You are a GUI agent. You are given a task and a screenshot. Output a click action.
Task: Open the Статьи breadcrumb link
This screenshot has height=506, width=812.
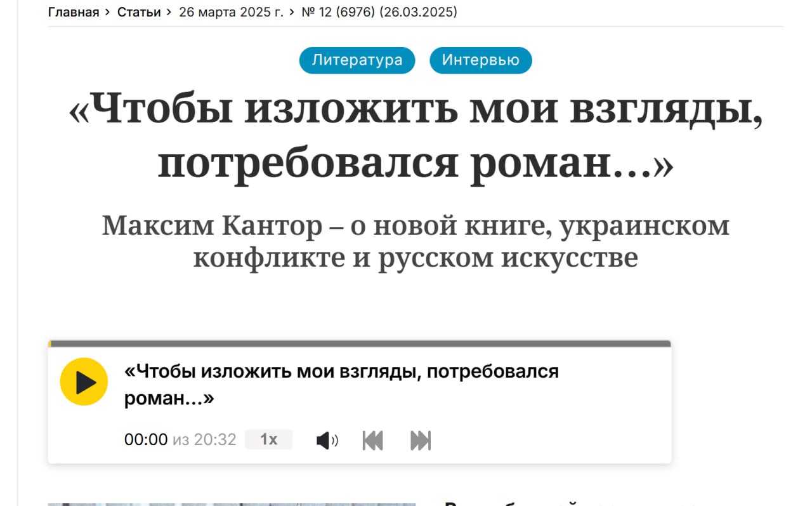point(139,12)
